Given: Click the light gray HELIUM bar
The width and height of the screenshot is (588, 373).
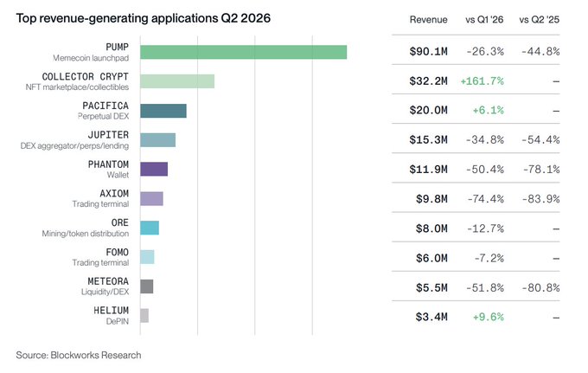Looking at the screenshot, I should coord(144,316).
